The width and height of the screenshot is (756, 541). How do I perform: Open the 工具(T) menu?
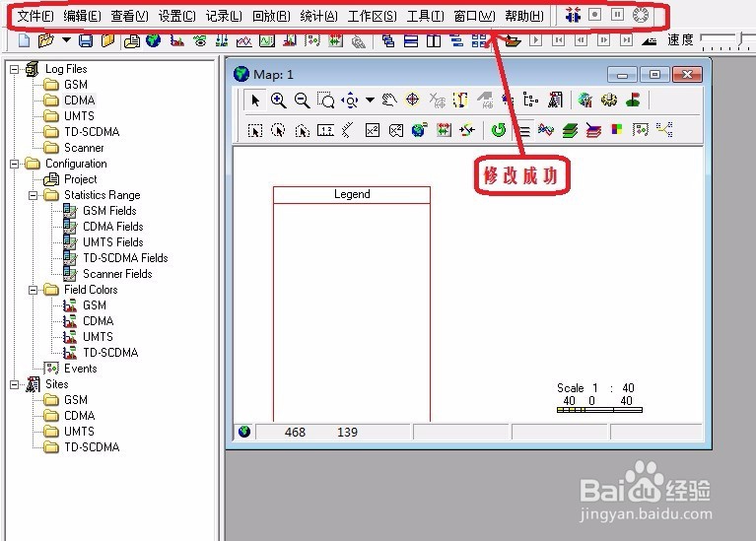point(425,16)
